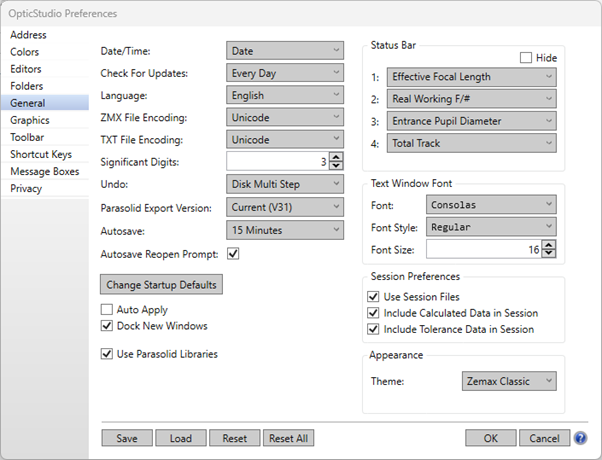This screenshot has width=602, height=460.
Task: Toggle Include Tolerance Data in Session
Action: tap(374, 329)
